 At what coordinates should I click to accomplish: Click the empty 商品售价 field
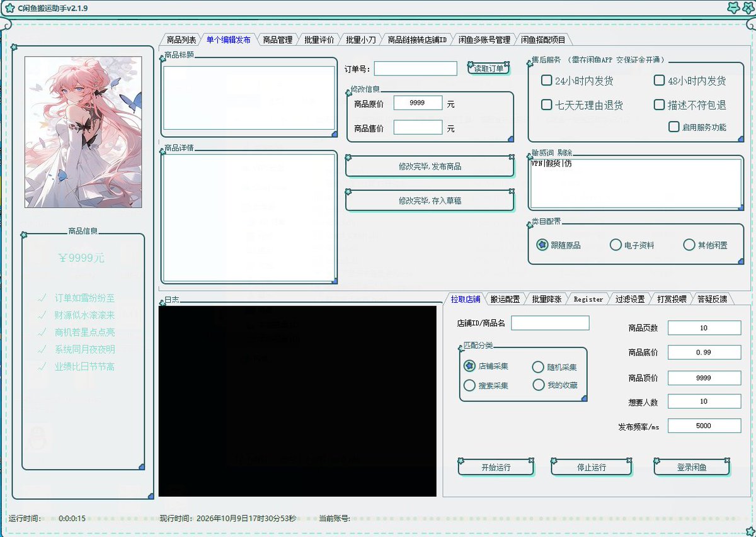tap(418, 127)
